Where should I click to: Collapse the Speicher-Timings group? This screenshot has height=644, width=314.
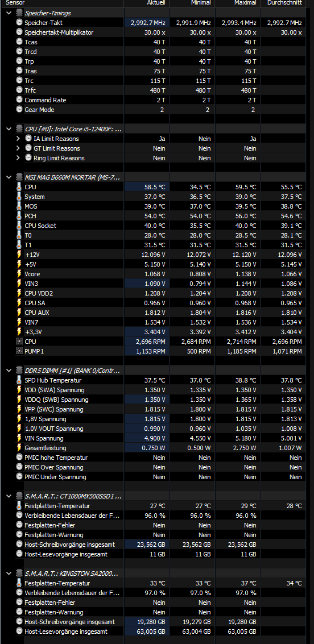tap(9, 13)
